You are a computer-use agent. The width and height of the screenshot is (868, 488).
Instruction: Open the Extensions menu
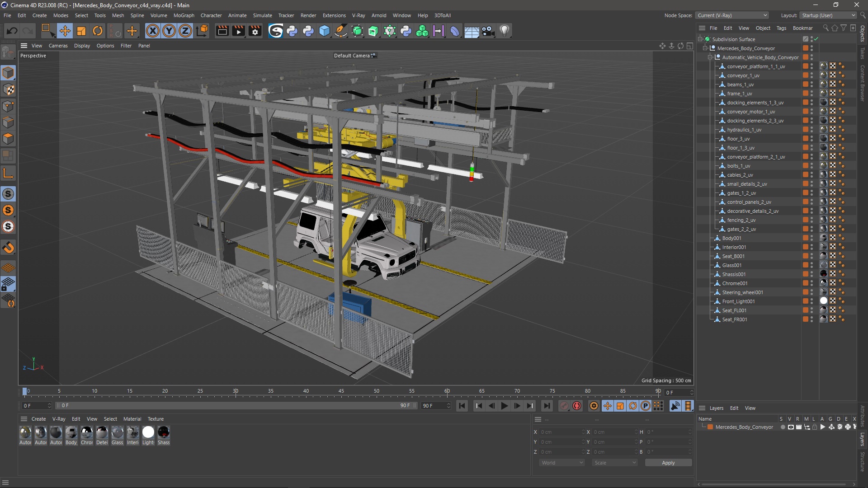click(334, 15)
